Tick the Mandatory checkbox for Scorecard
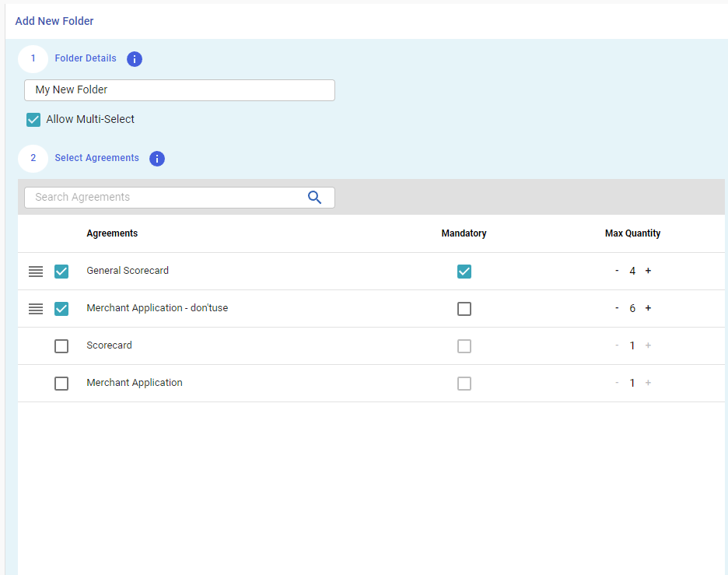 tap(464, 346)
